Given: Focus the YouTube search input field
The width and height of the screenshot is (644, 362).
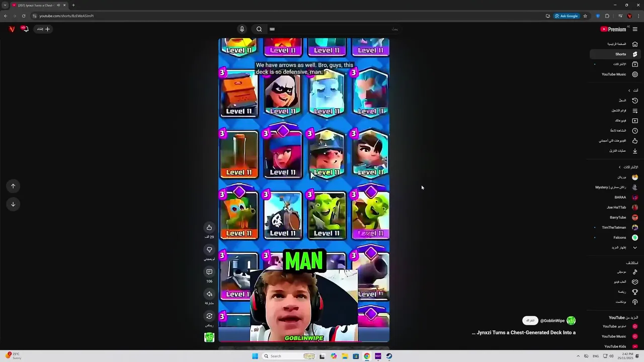Looking at the screenshot, I should (335, 29).
